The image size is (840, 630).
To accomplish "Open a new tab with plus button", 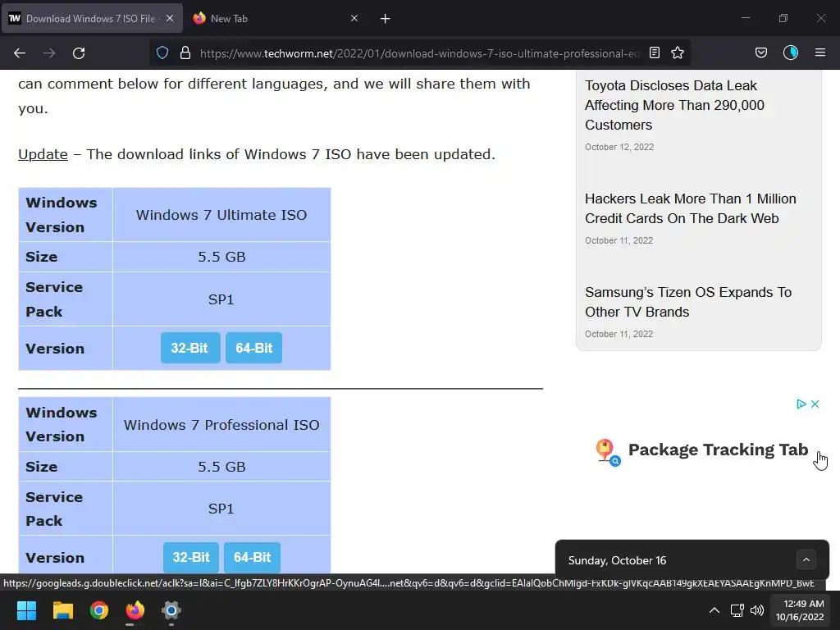I will [x=386, y=19].
